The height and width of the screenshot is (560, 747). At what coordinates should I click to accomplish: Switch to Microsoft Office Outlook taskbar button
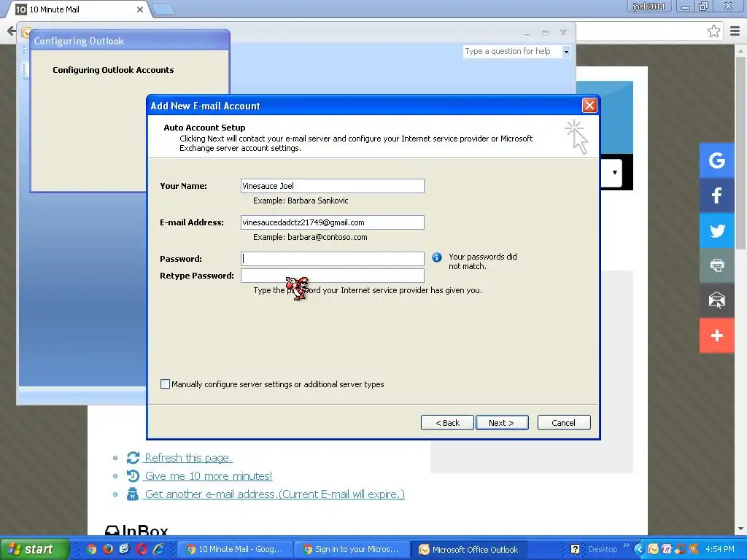coord(469,550)
